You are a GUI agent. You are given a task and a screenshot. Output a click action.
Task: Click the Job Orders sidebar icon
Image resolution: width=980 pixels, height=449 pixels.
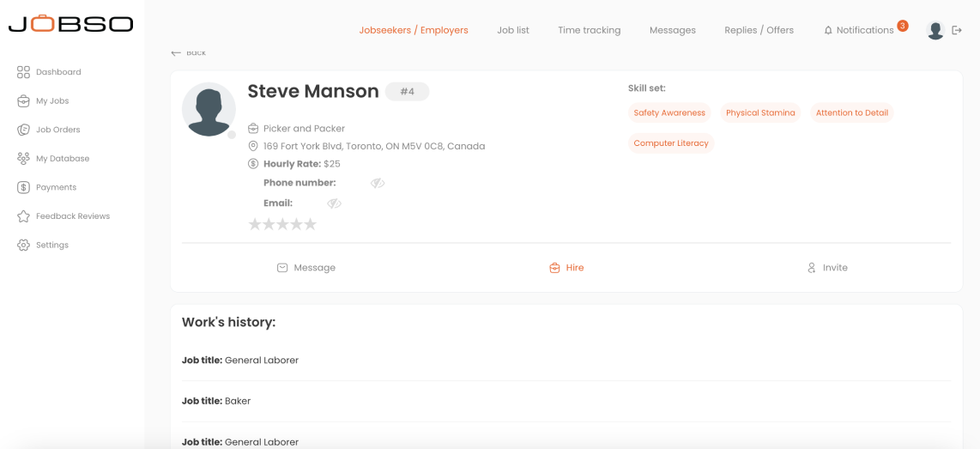[23, 130]
